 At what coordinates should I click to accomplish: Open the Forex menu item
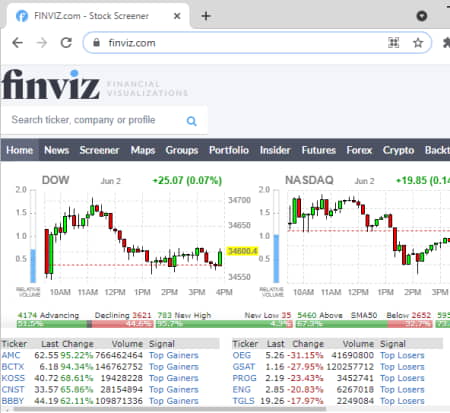pyautogui.click(x=359, y=150)
